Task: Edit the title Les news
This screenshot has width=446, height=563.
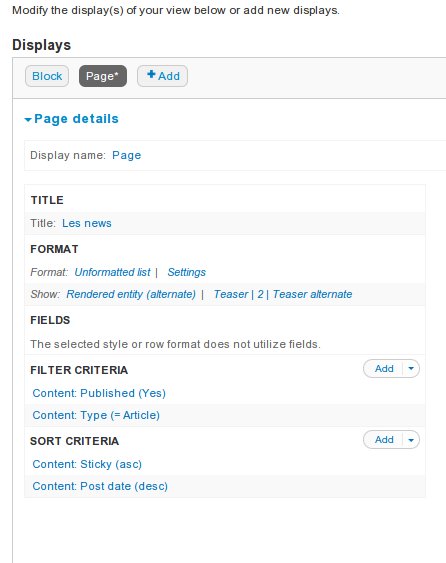Action: (x=87, y=223)
